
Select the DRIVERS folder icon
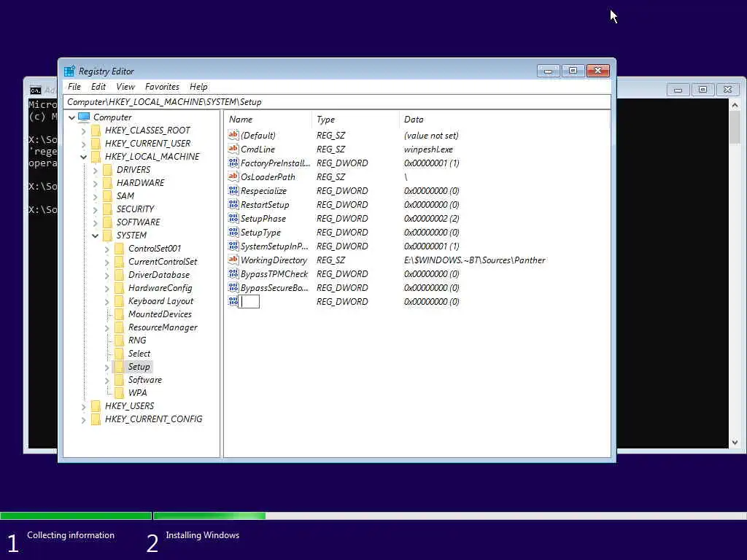click(108, 169)
